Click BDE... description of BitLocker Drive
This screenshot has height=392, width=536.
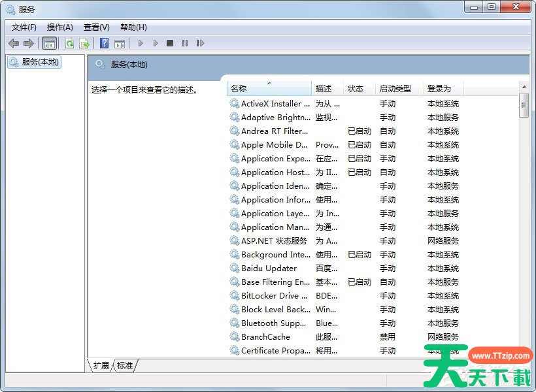[x=326, y=295]
